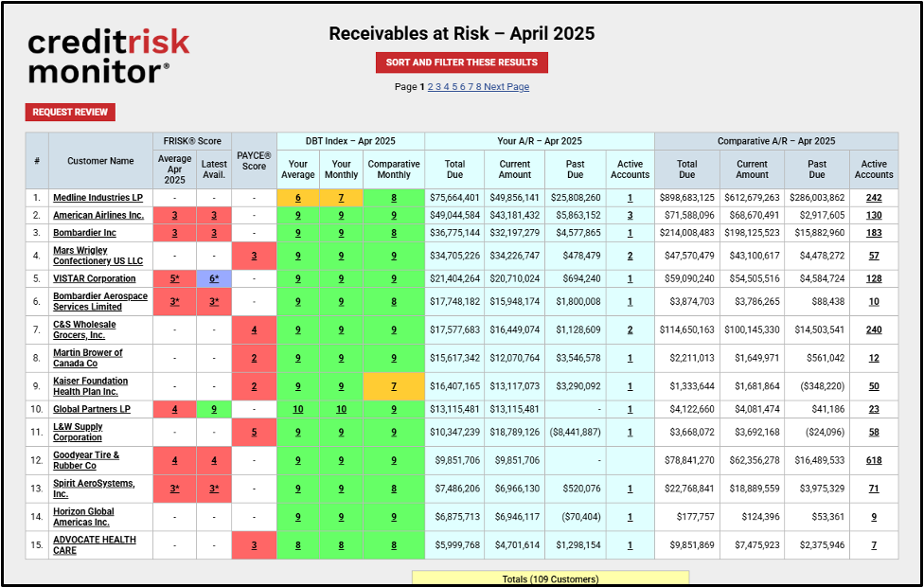Click Global Partners LP latest FRISK score 9

click(x=214, y=409)
